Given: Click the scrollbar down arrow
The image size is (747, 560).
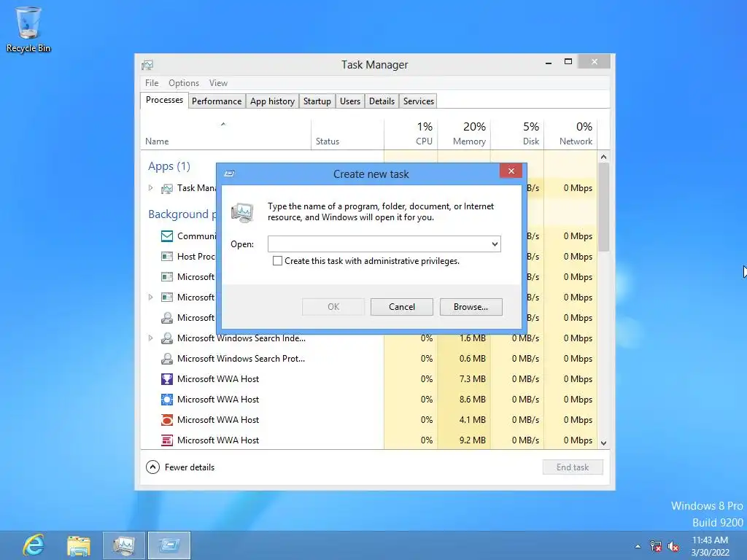Looking at the screenshot, I should click(603, 443).
